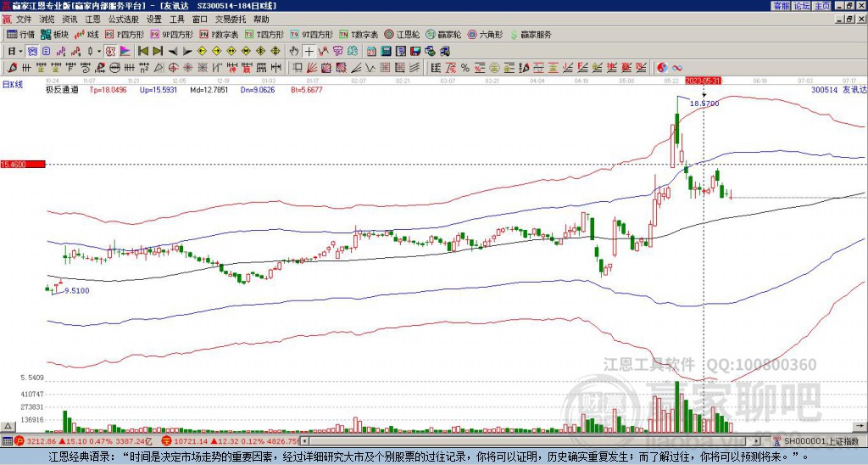Jump to first record arrow icon

[x=142, y=52]
